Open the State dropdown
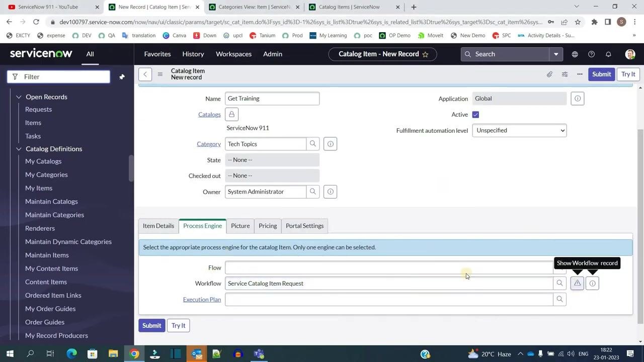The height and width of the screenshot is (362, 644). tap(272, 160)
